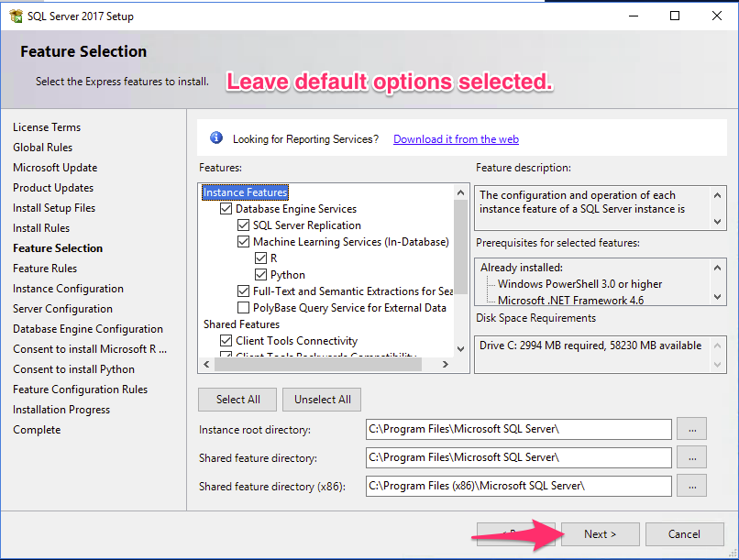Click the Server Configuration step

point(62,309)
